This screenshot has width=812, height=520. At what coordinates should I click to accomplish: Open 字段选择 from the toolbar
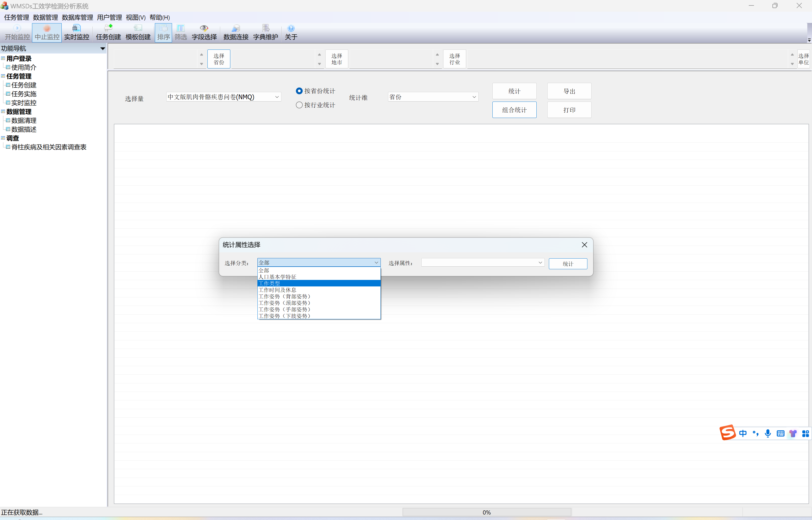(204, 33)
